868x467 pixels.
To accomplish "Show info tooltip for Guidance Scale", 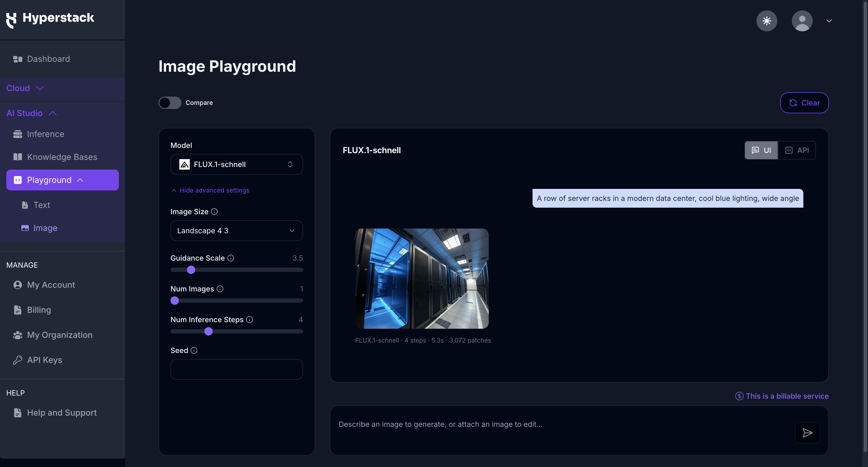I will 230,258.
